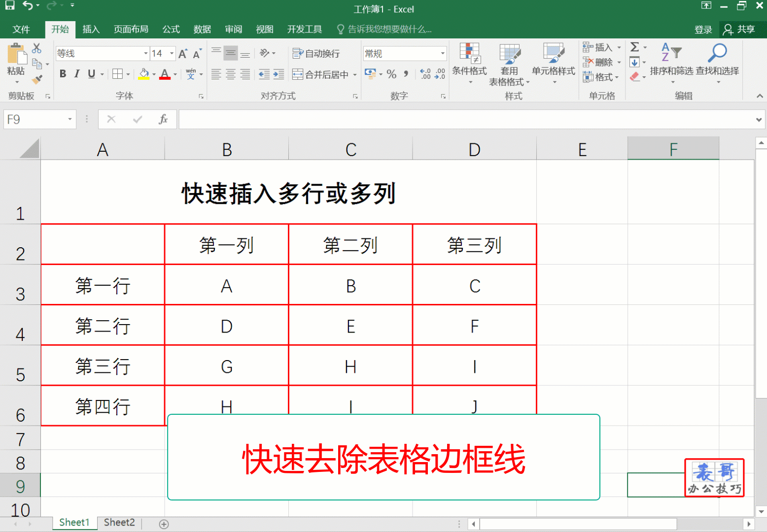Click the increase indent icon
Screen dimensions: 767x532
point(279,74)
